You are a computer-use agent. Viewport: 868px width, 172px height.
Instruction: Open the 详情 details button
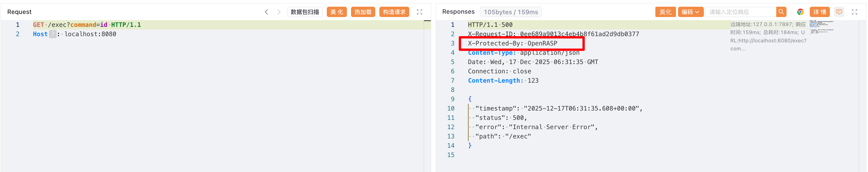point(820,12)
